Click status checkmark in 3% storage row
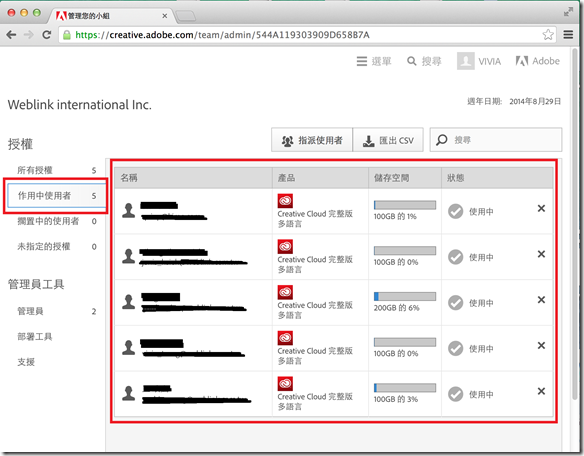 point(456,394)
